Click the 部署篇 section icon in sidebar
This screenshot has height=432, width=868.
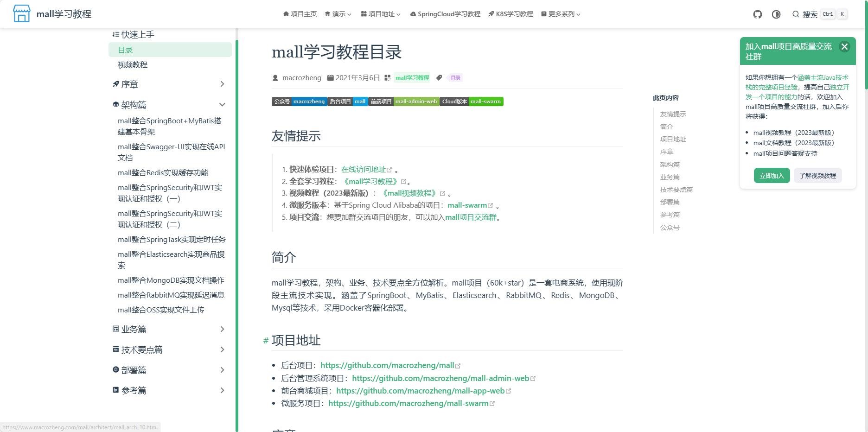[x=116, y=369]
